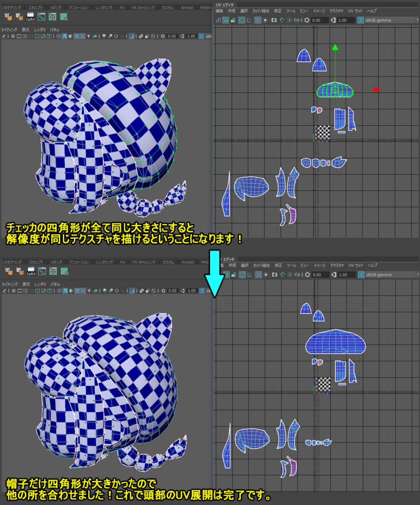This screenshot has height=505, width=420.
Task: Click UV snapshot camera icon in lower UV editor
Action: [275, 275]
